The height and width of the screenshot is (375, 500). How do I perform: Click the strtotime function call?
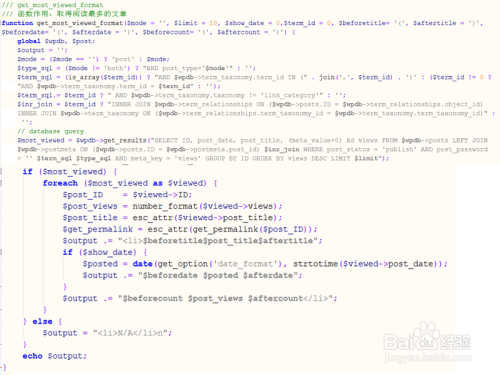315,264
